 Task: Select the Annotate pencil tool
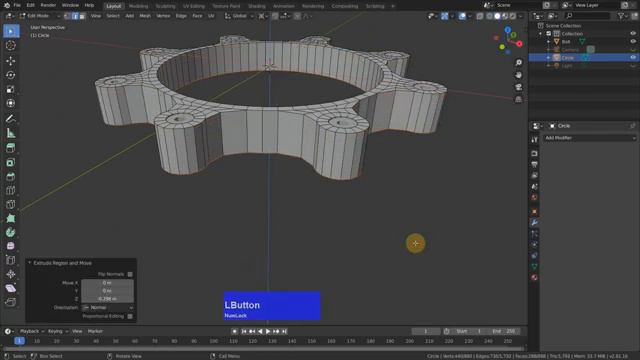point(11,119)
